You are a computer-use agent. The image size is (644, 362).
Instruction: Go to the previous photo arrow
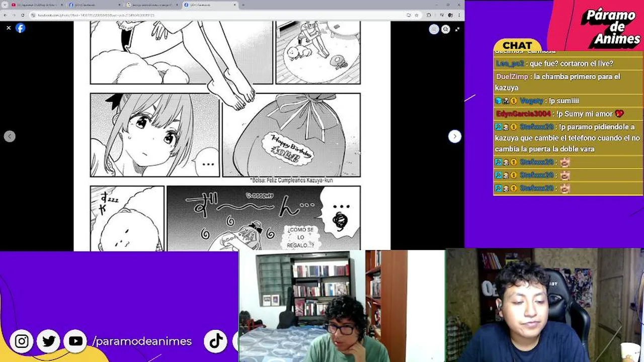10,136
